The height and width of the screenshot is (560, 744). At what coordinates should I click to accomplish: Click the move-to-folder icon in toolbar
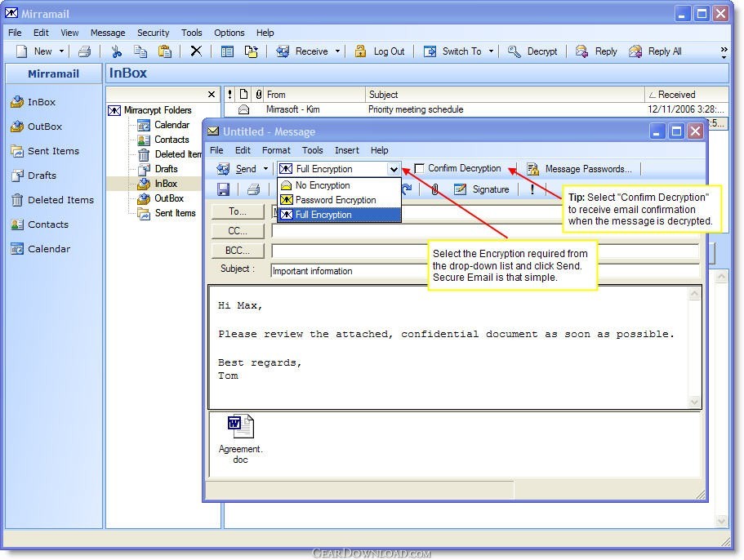click(x=252, y=51)
